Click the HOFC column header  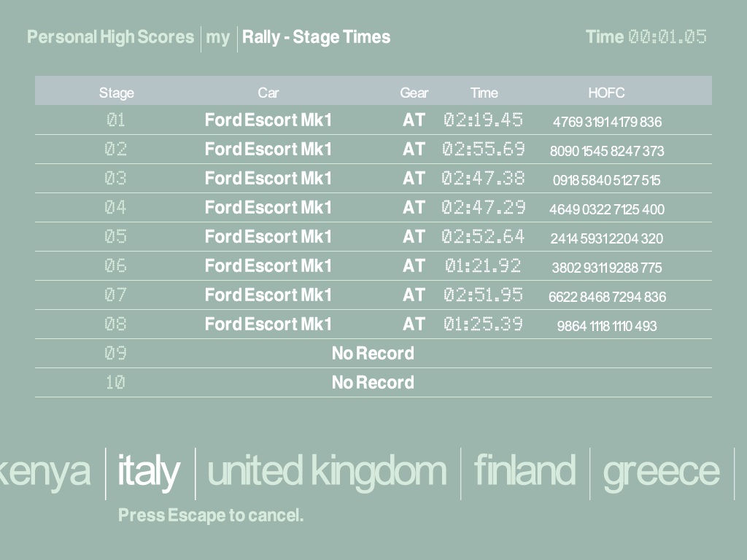click(x=606, y=93)
